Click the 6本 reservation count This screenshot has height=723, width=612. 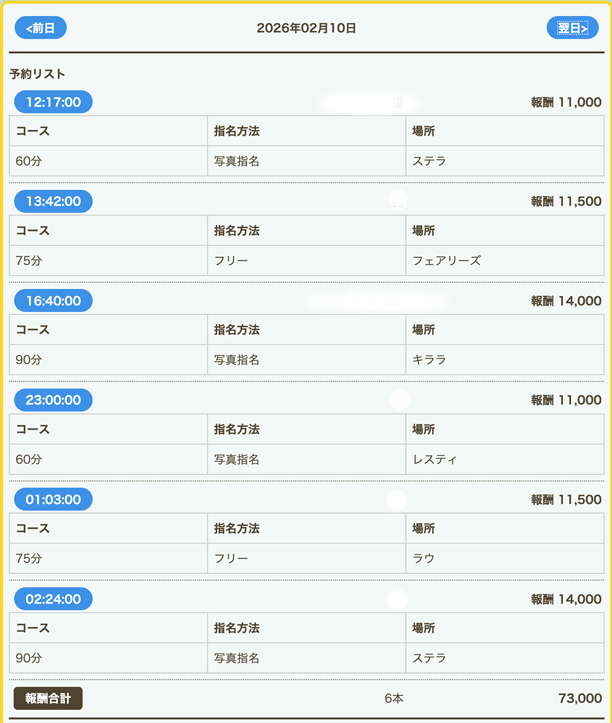coord(394,698)
